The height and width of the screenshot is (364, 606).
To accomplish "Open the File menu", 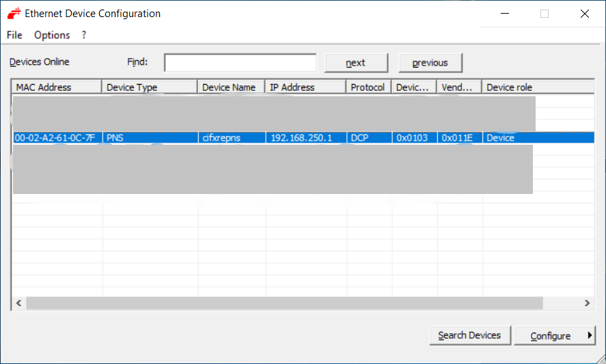I will click(x=14, y=35).
